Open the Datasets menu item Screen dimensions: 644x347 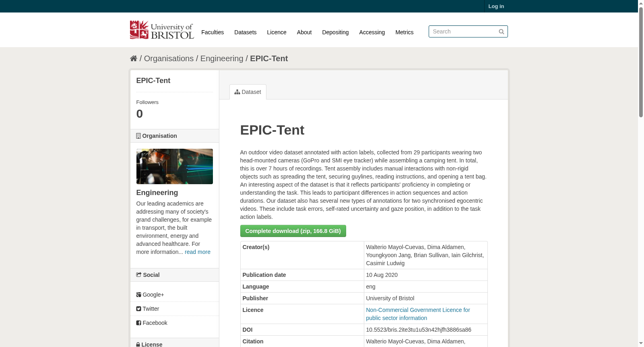click(x=245, y=32)
